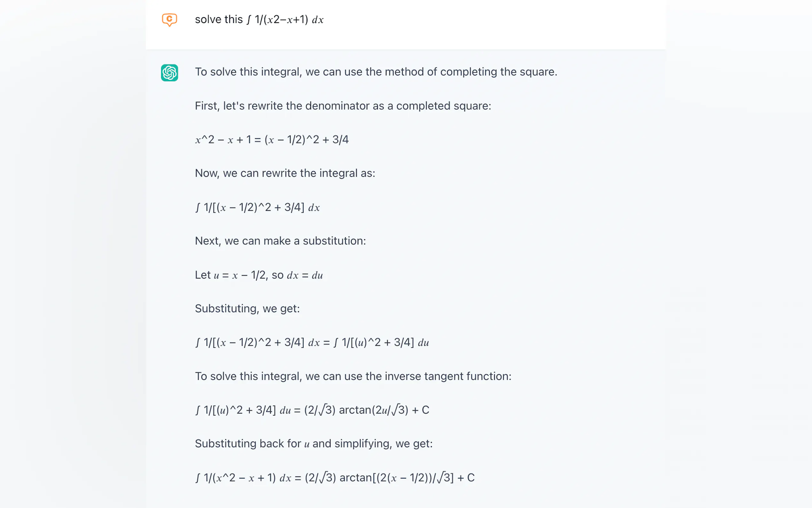Click 'Substituting back for u and simplifying'
The width and height of the screenshot is (812, 508).
314,444
